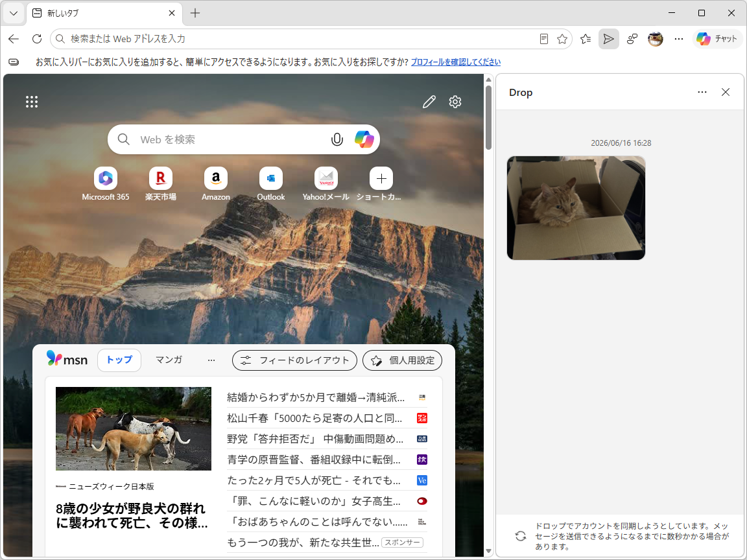Viewport: 747px width, 560px height.
Task: Open 個人用設定 button
Action: (403, 360)
